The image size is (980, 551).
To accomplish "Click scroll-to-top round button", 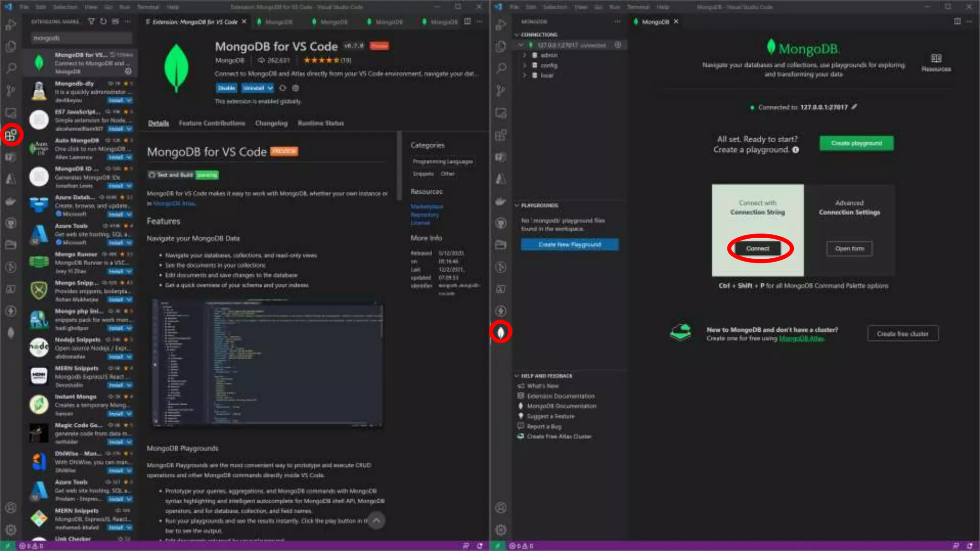I will pos(377,520).
